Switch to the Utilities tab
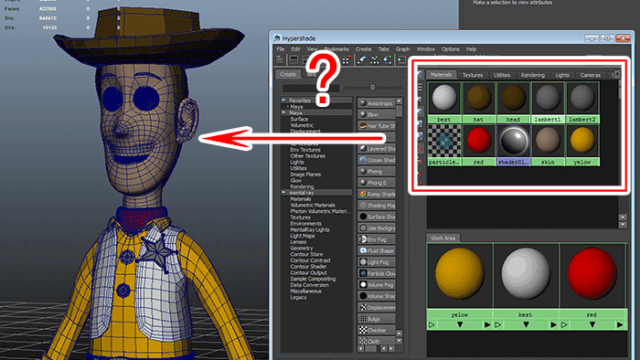Image resolution: width=640 pixels, height=360 pixels. tap(502, 75)
